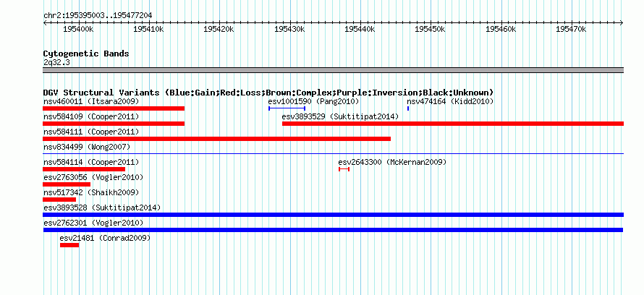Image resolution: width=644 pixels, height=295 pixels.
Task: Click the long red nsv584111 bar
Action: pos(217,139)
